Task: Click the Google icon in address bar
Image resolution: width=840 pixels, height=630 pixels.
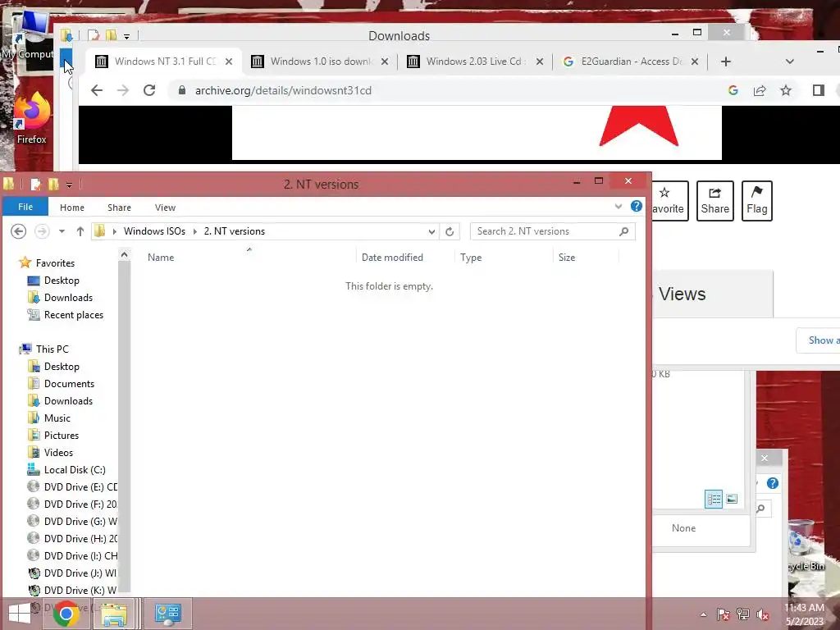Action: (x=733, y=90)
